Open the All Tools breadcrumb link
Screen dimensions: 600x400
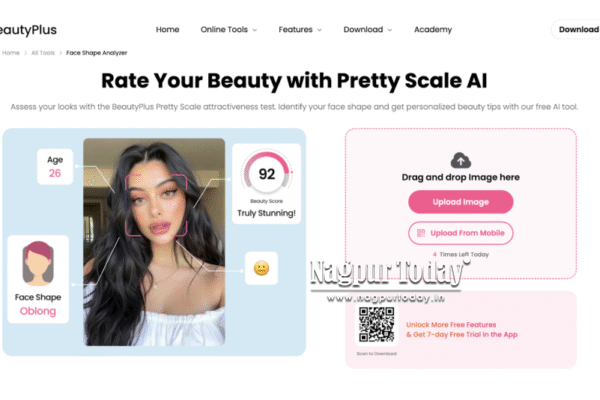[43, 53]
